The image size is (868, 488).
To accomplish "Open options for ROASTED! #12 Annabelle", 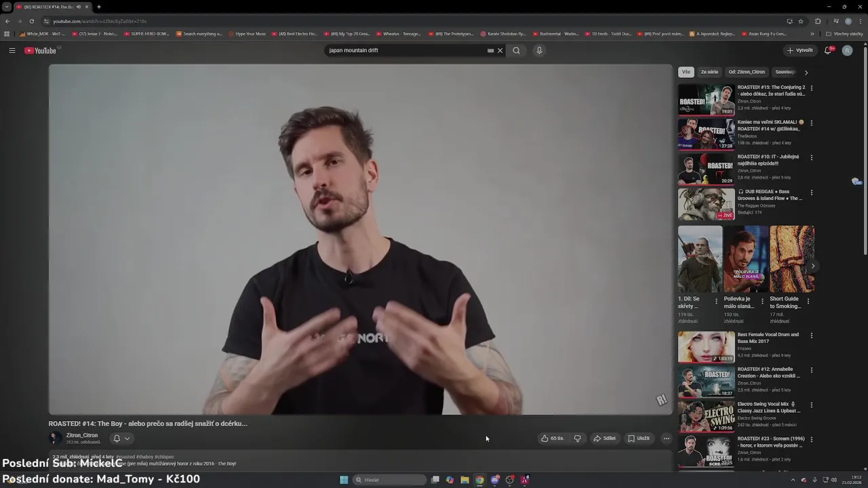I will coord(811,370).
